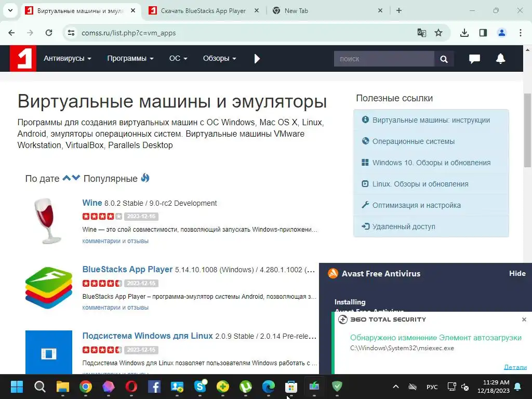Focus the поиск search field

coord(384,59)
